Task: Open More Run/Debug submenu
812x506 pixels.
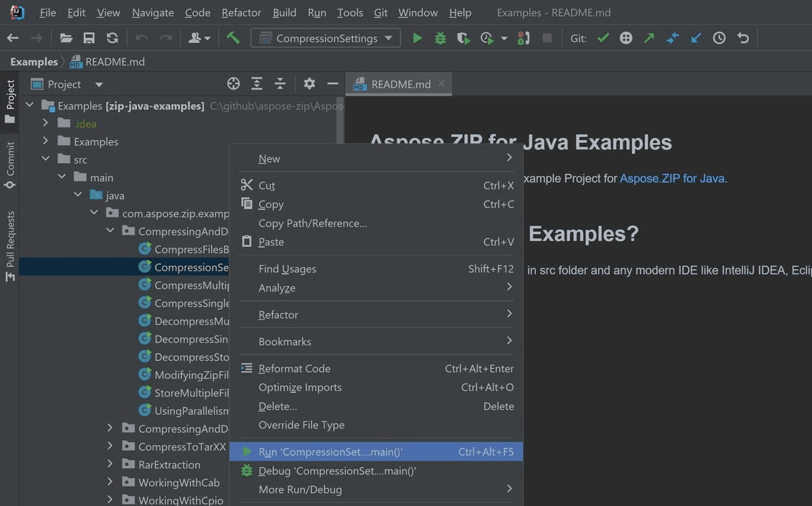Action: pyautogui.click(x=376, y=489)
